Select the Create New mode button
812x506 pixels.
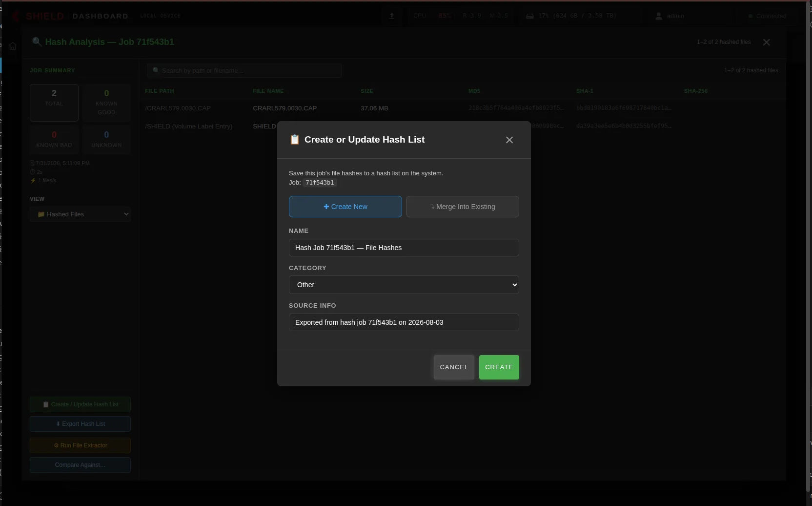345,207
